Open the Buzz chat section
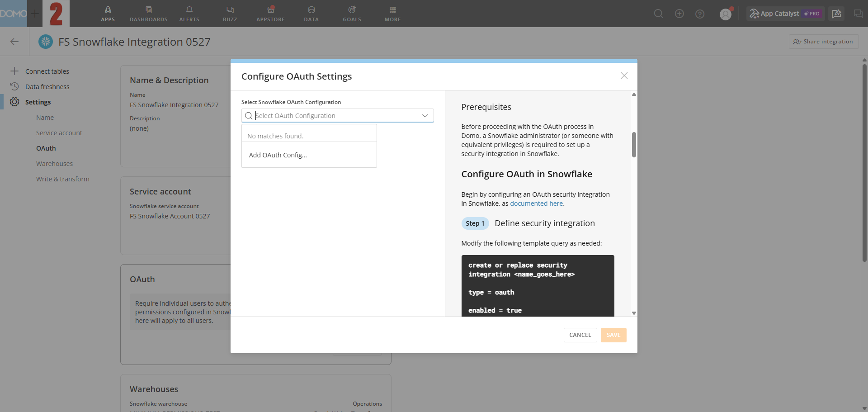Viewport: 868px width, 412px height. tap(230, 14)
